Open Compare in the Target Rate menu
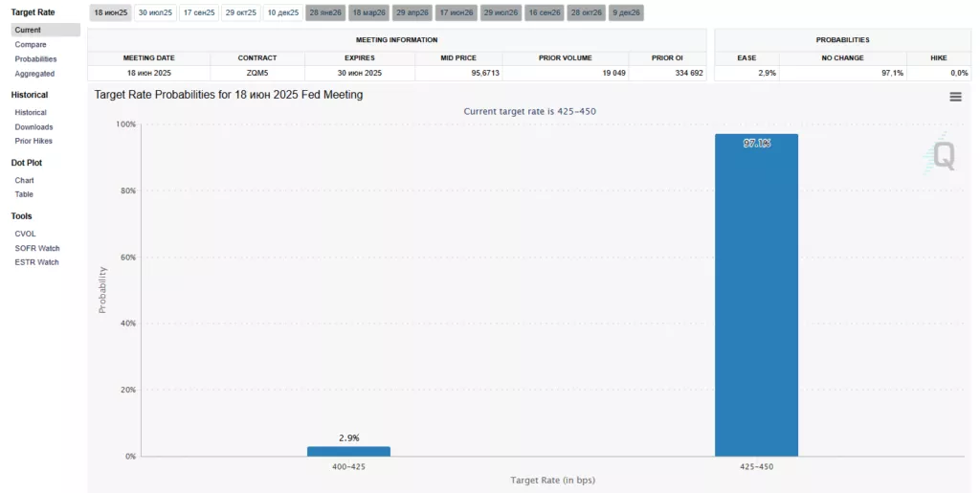980x493 pixels. (31, 44)
